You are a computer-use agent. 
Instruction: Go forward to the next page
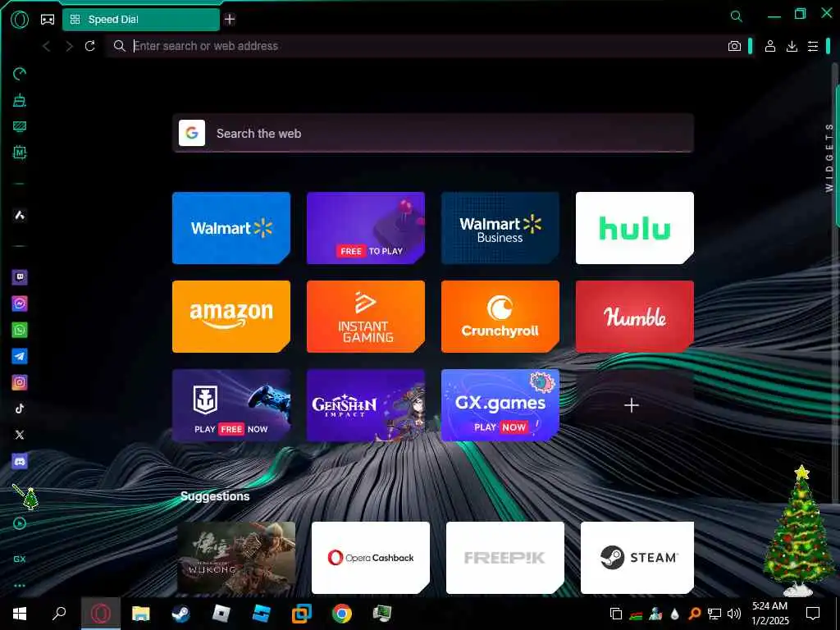[69, 46]
